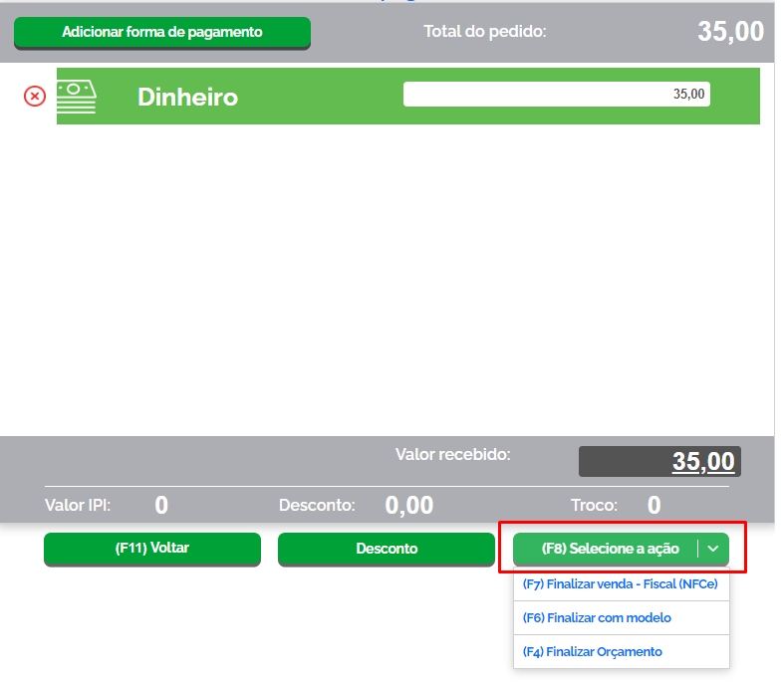Image resolution: width=784 pixels, height=684 pixels.
Task: Click the Total do pedido value
Action: tap(730, 31)
